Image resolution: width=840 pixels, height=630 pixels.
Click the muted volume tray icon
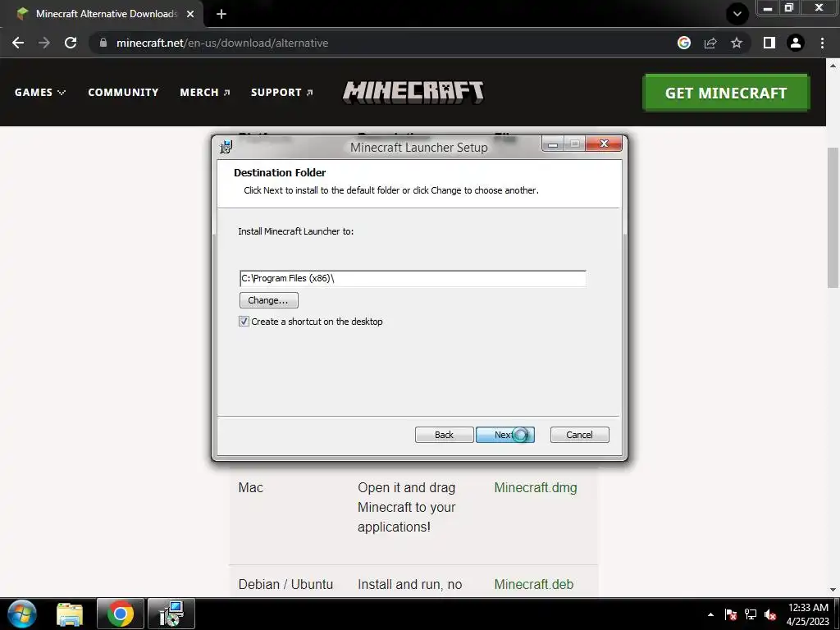(x=770, y=614)
